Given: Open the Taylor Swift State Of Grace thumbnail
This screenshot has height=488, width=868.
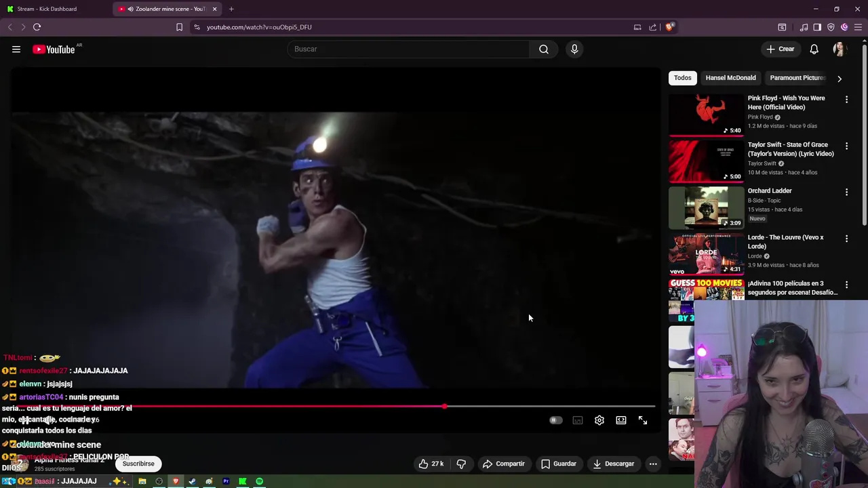Looking at the screenshot, I should 706,161.
